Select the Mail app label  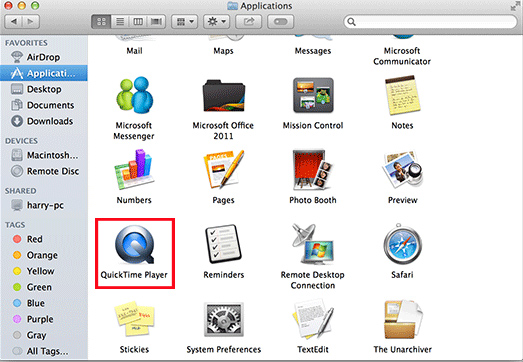tap(134, 51)
